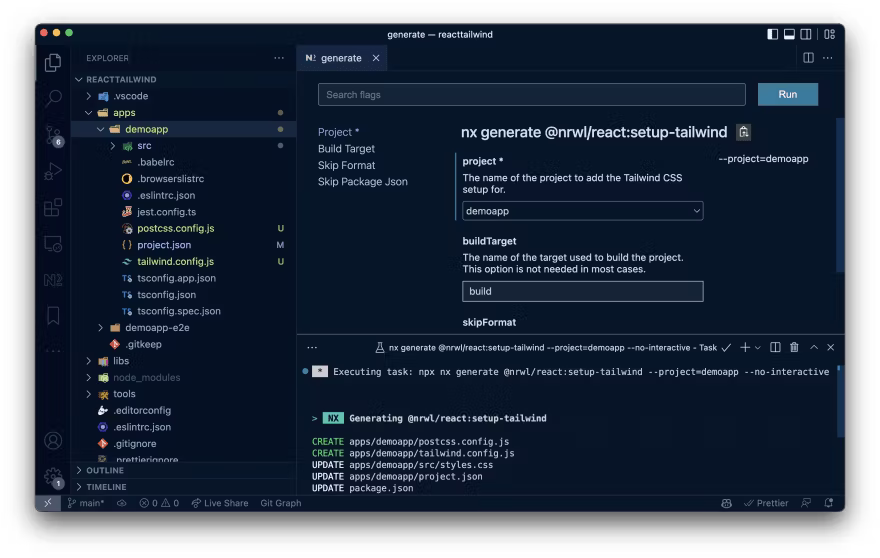880x558 pixels.
Task: Focus the Search flags field
Action: 531,94
